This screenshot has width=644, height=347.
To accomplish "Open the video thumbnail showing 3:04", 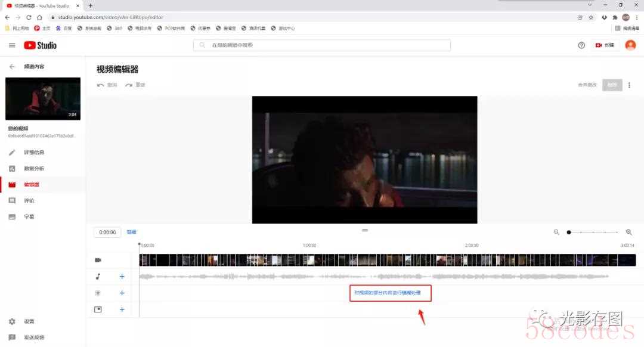I will click(x=43, y=98).
